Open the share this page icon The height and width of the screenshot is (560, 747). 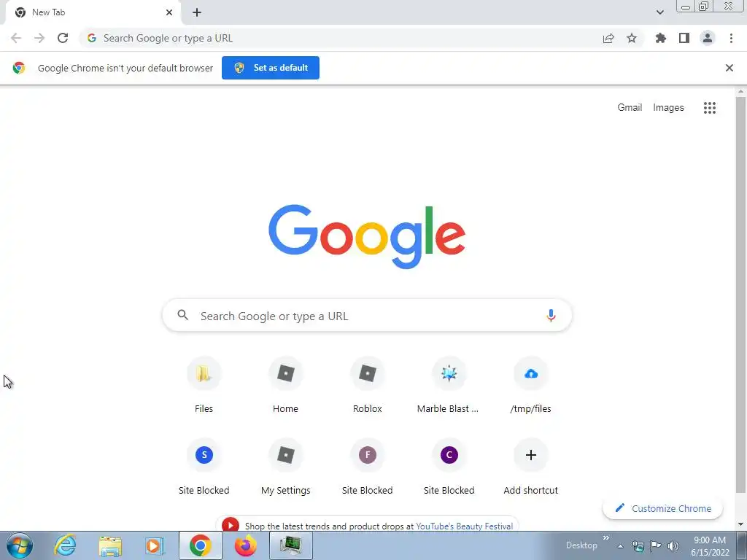pyautogui.click(x=608, y=38)
